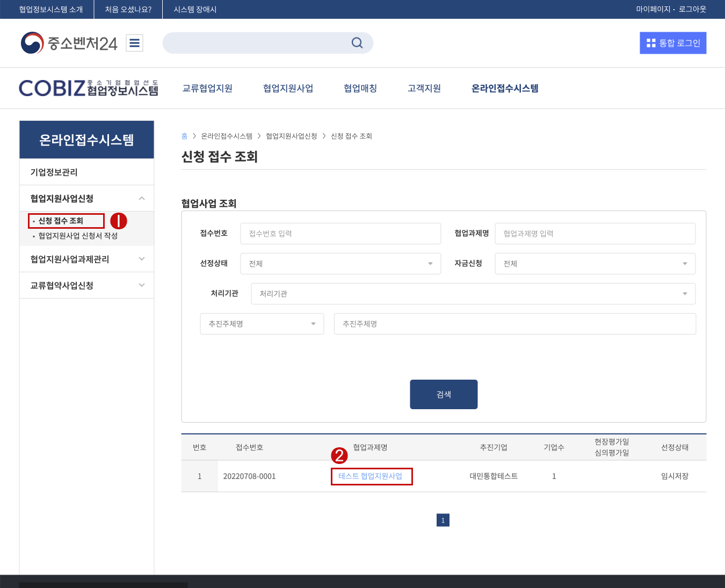Screen dimensions: 725x588
Task: Expand 협업지원사업과제관리 sidebar section
Action: point(86,259)
